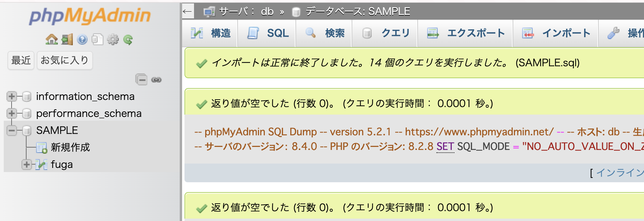Select performance_schema in the database tree
Viewport: 644px width, 221px height.
[x=89, y=114]
